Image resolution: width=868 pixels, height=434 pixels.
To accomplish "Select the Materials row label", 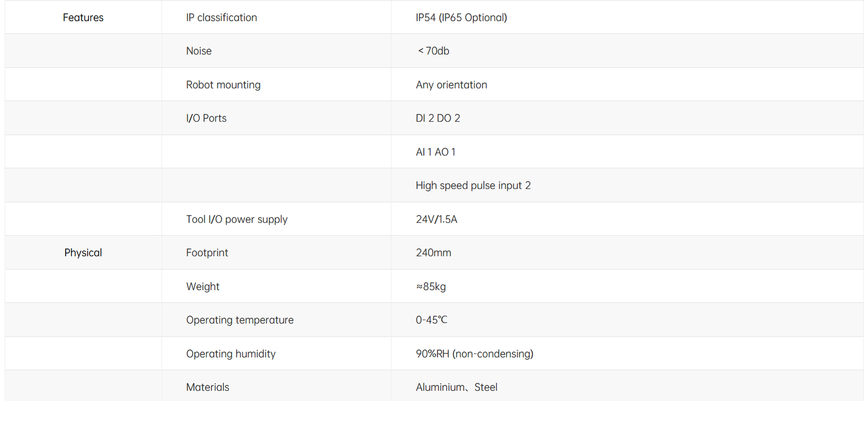I will (x=208, y=387).
